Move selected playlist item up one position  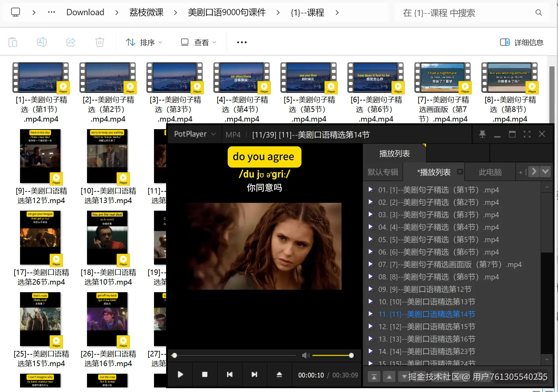coord(389,377)
